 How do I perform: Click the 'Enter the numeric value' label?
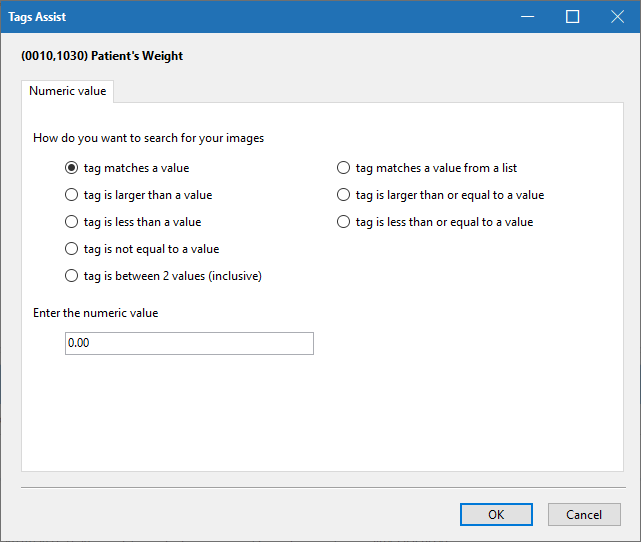pos(96,313)
